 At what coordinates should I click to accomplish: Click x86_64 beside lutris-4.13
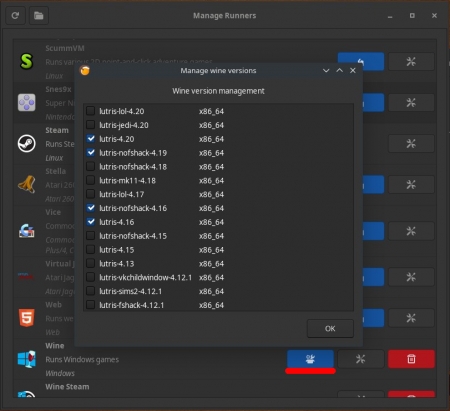coord(211,264)
